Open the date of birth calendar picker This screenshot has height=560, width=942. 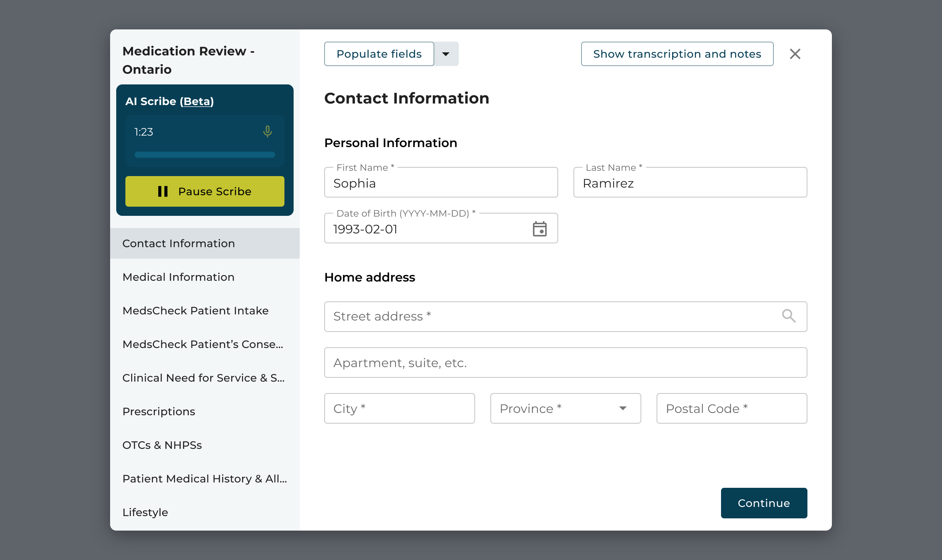click(x=539, y=229)
